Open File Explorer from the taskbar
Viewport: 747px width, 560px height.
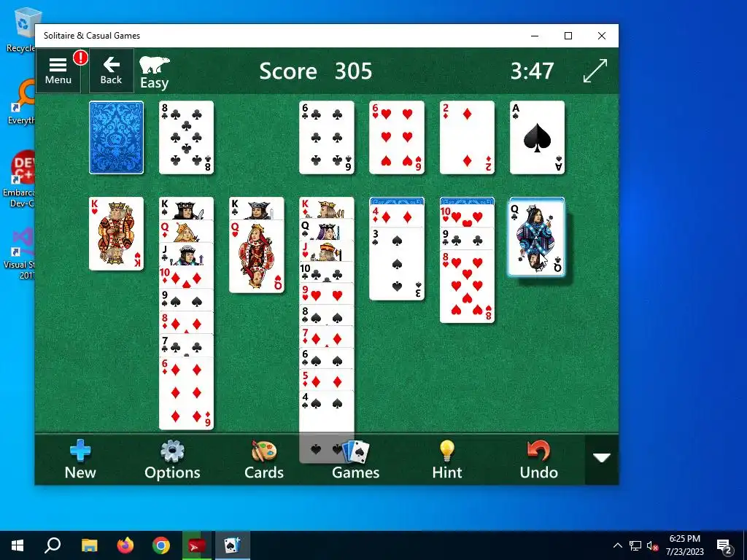89,545
